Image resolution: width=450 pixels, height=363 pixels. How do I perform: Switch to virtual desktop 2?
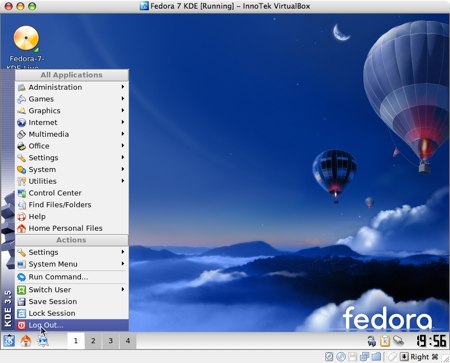(x=93, y=341)
